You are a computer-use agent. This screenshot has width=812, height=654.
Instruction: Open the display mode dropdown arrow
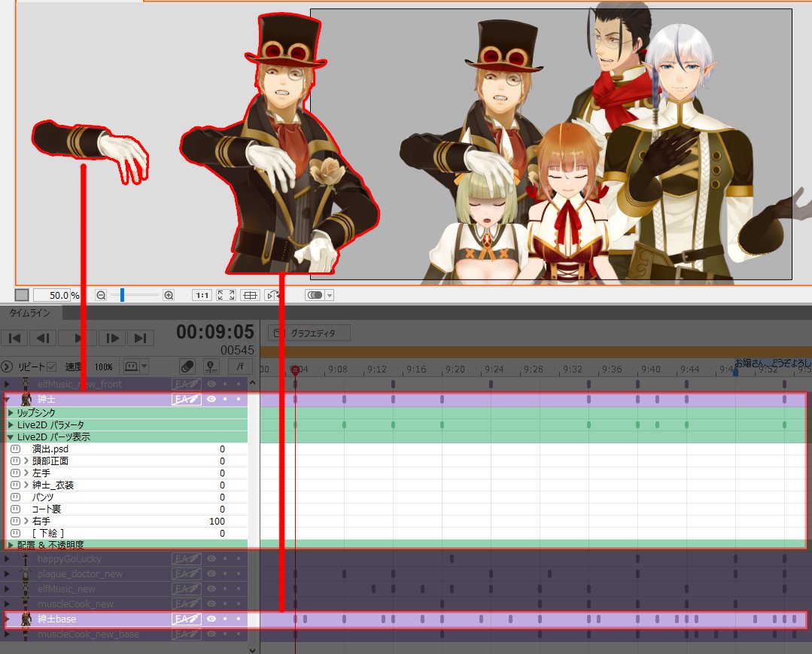point(330,295)
